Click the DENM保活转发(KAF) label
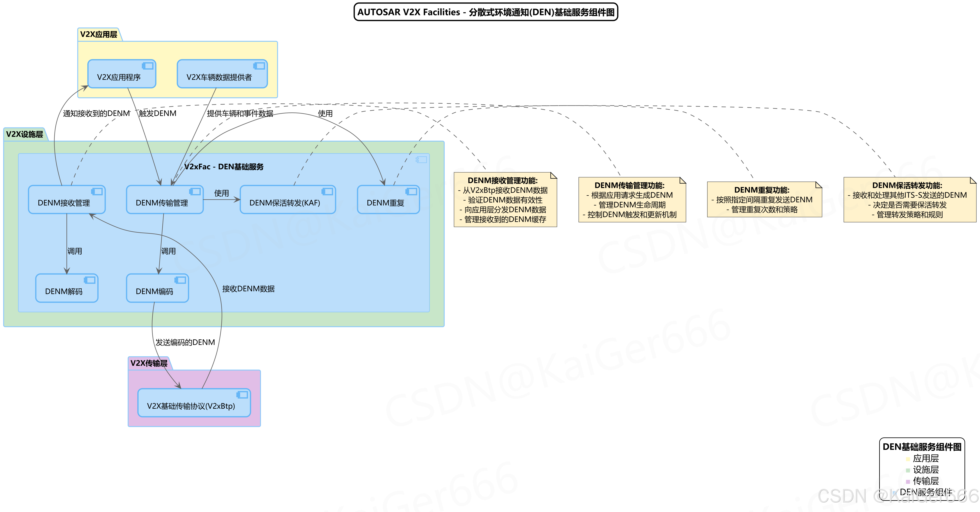The height and width of the screenshot is (512, 980). 285,203
